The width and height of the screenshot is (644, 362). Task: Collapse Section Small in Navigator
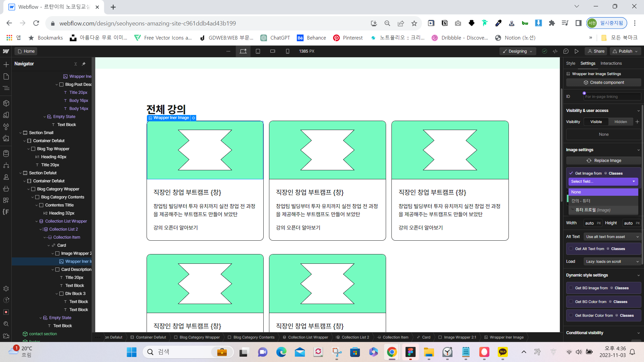click(x=20, y=133)
